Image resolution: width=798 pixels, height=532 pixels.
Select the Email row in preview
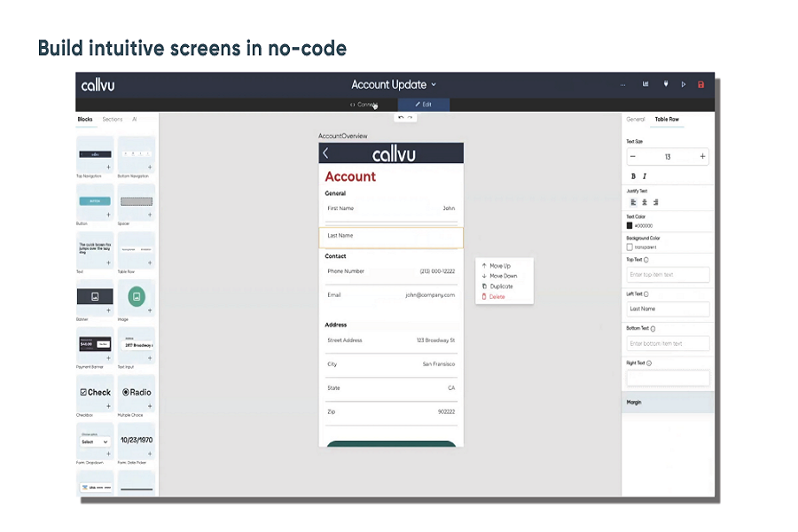(391, 296)
